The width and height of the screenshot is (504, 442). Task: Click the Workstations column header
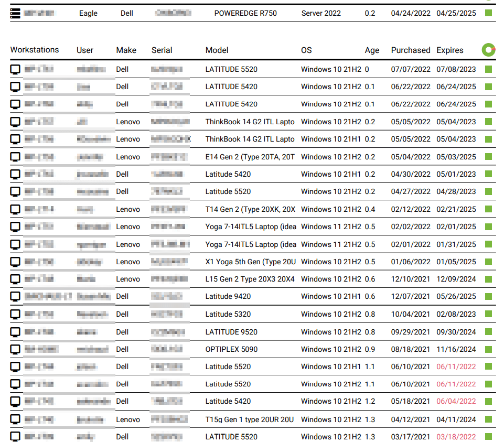pyautogui.click(x=35, y=50)
